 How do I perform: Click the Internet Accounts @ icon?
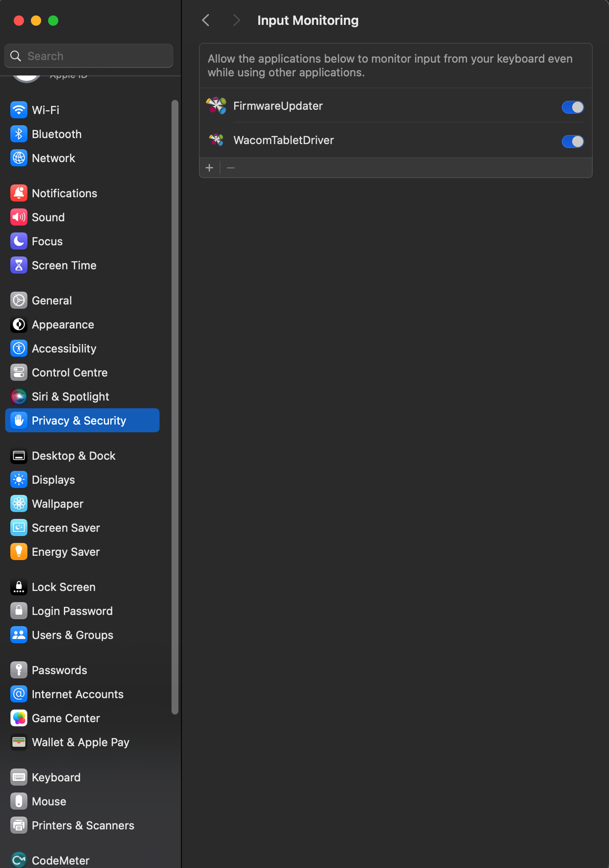(x=19, y=694)
